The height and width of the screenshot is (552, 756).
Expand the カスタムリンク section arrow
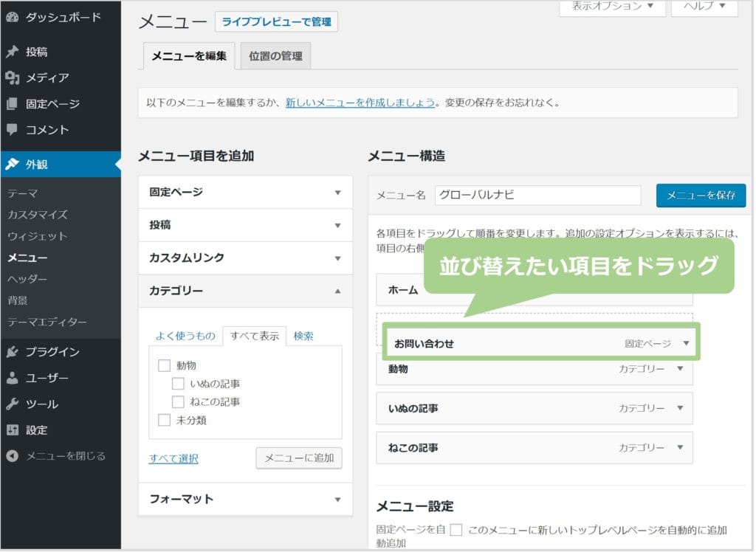(337, 258)
